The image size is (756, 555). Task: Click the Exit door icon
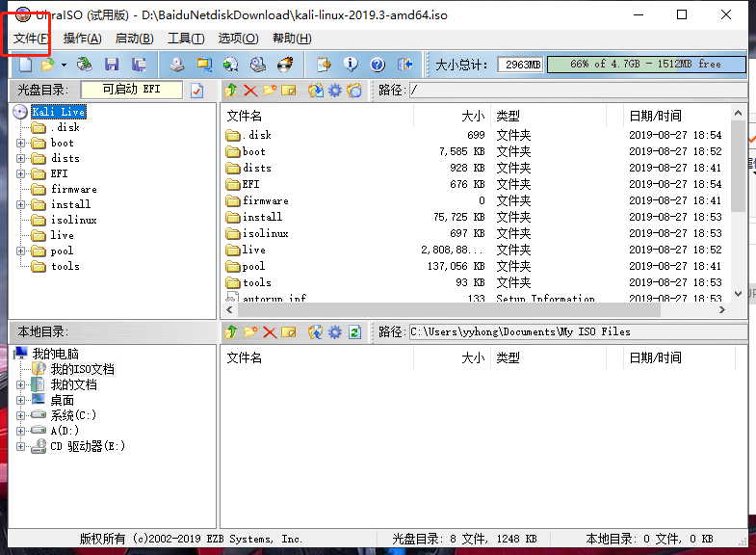tap(404, 65)
